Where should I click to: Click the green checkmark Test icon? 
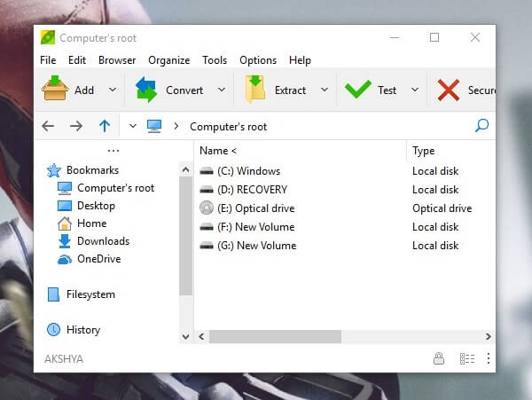pos(358,90)
